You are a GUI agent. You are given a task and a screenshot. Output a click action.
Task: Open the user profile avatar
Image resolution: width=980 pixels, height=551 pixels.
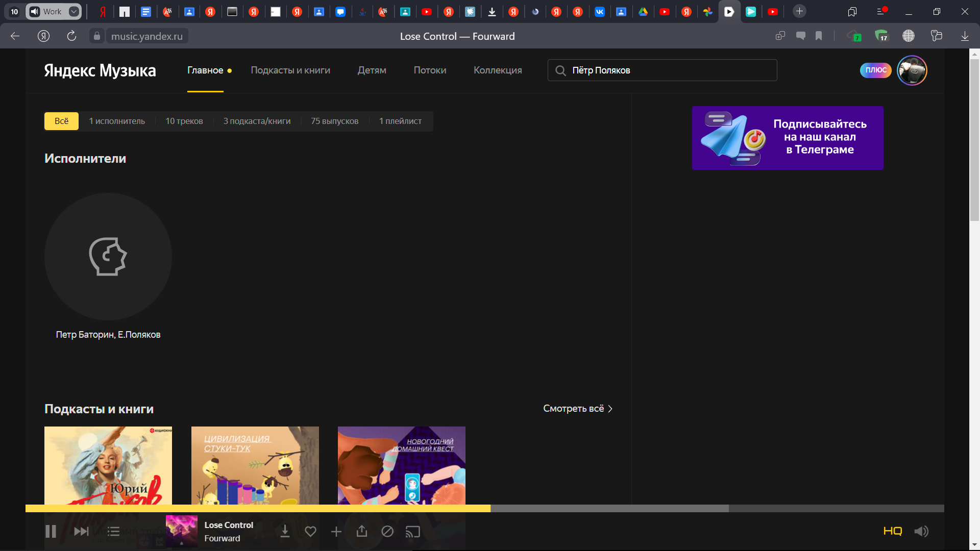point(912,70)
